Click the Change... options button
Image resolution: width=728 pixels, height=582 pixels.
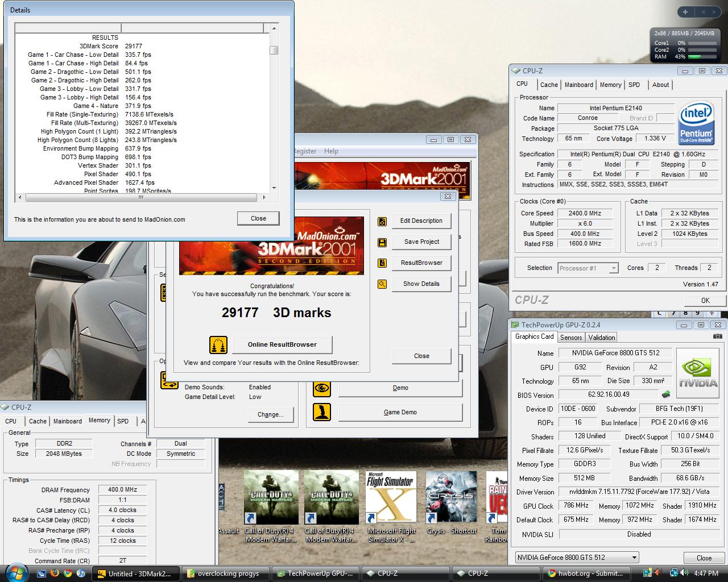[271, 415]
